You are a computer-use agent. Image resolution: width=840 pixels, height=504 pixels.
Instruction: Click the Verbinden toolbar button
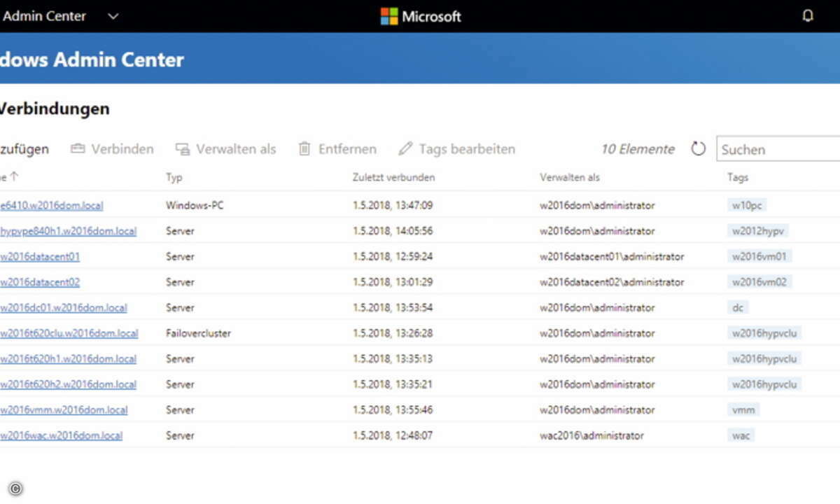112,149
